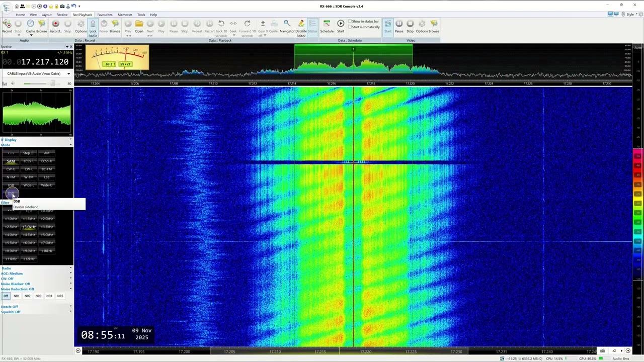Open the Step settings button

(29, 153)
